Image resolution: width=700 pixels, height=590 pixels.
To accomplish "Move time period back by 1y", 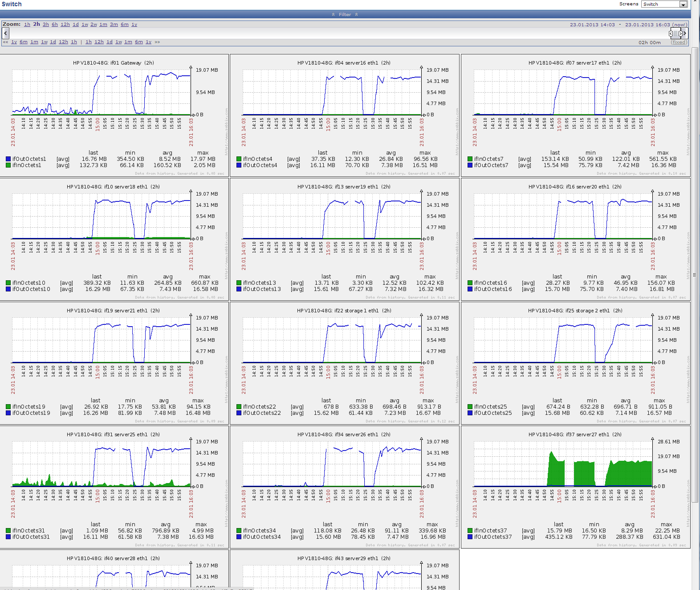I will (14, 42).
